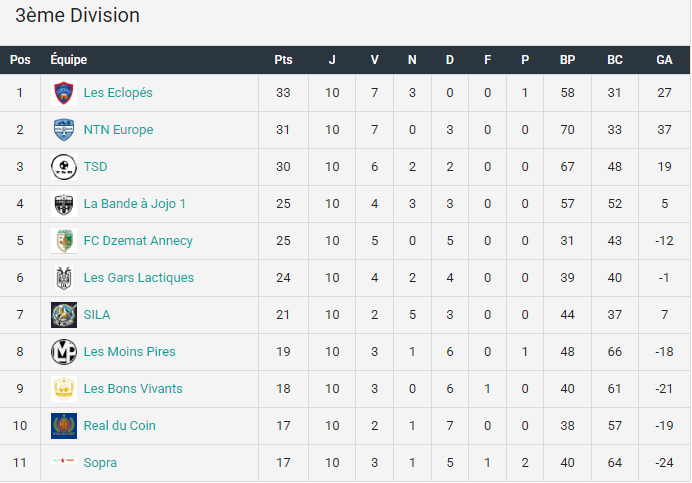Image resolution: width=692 pixels, height=483 pixels.
Task: Click the Les Gars Lactiques logo
Action: coord(64,278)
